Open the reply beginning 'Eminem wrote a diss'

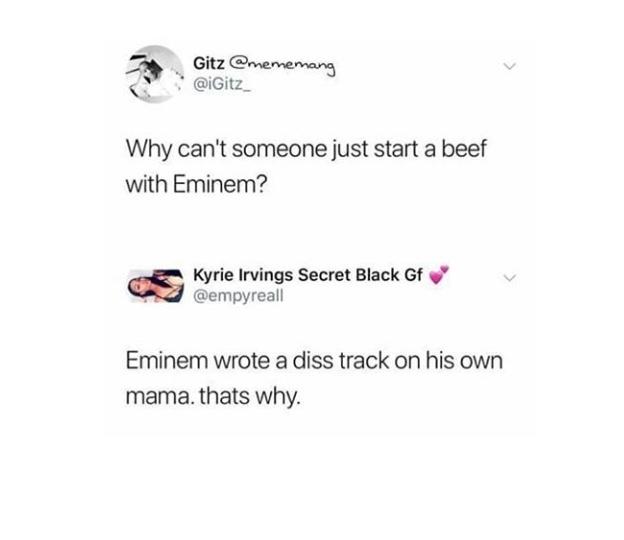click(314, 378)
